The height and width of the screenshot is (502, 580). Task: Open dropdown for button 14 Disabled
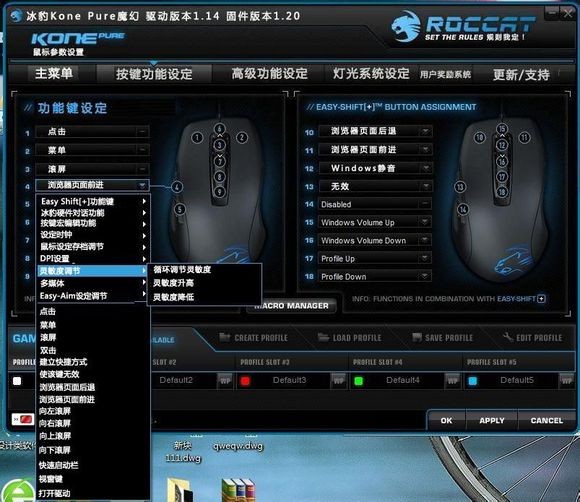coord(425,204)
